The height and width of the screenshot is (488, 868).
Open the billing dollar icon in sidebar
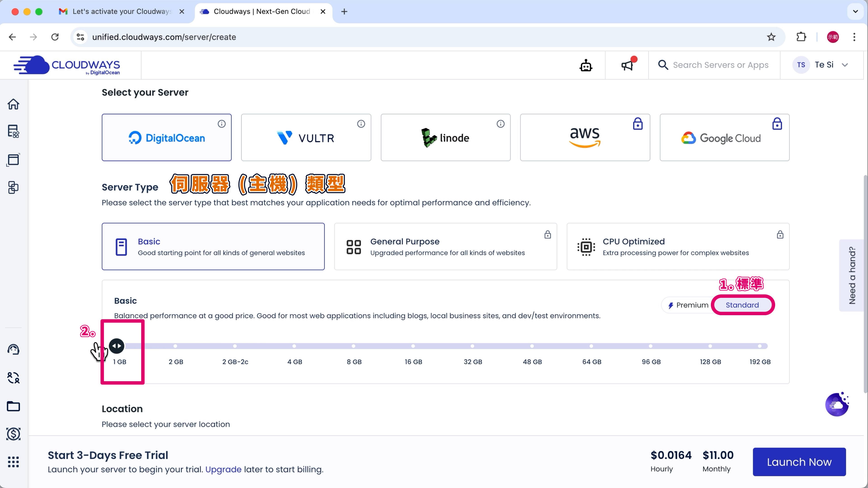pos(14,434)
